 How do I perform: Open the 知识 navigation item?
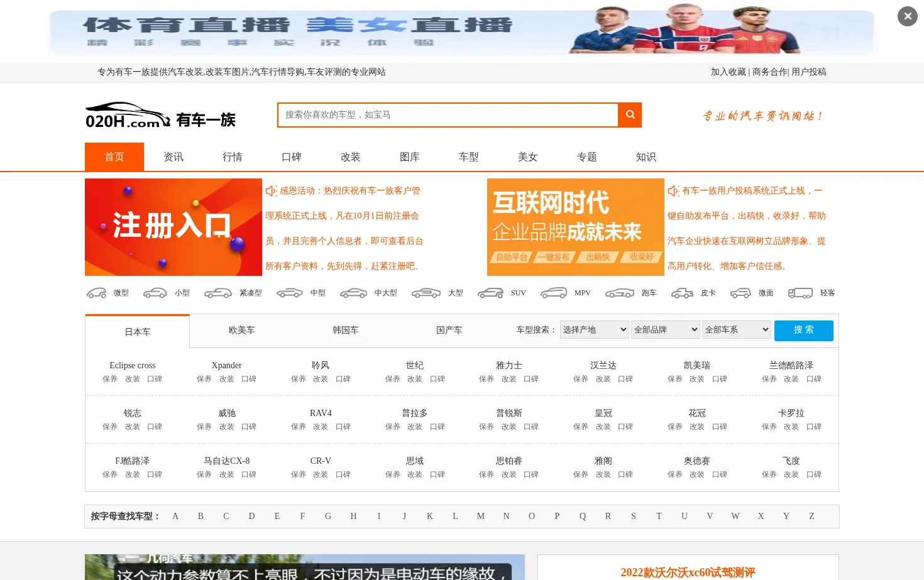point(646,157)
